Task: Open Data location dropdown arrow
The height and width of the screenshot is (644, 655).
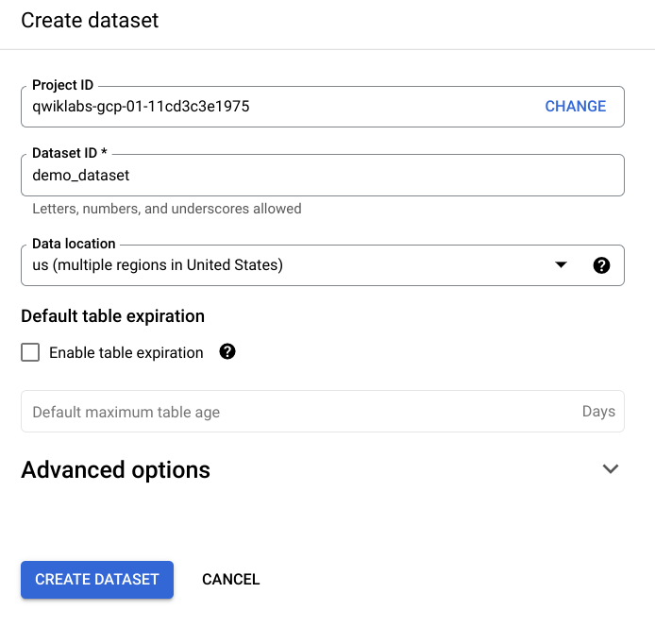Action: pos(561,264)
